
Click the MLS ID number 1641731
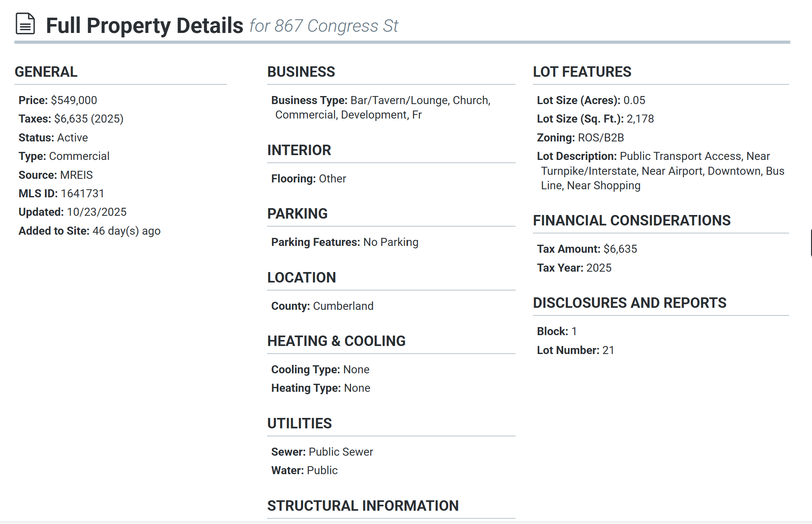pos(82,193)
